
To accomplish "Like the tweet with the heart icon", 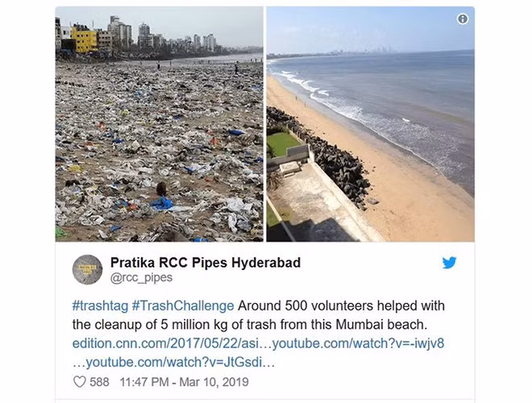I will click(x=80, y=382).
